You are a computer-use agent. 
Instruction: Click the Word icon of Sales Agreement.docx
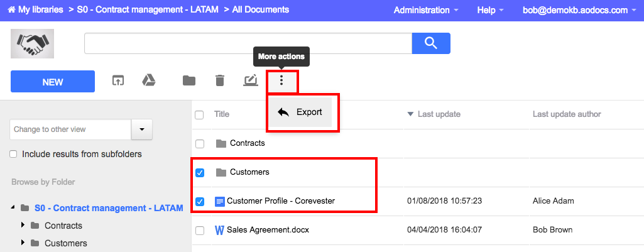tap(219, 230)
